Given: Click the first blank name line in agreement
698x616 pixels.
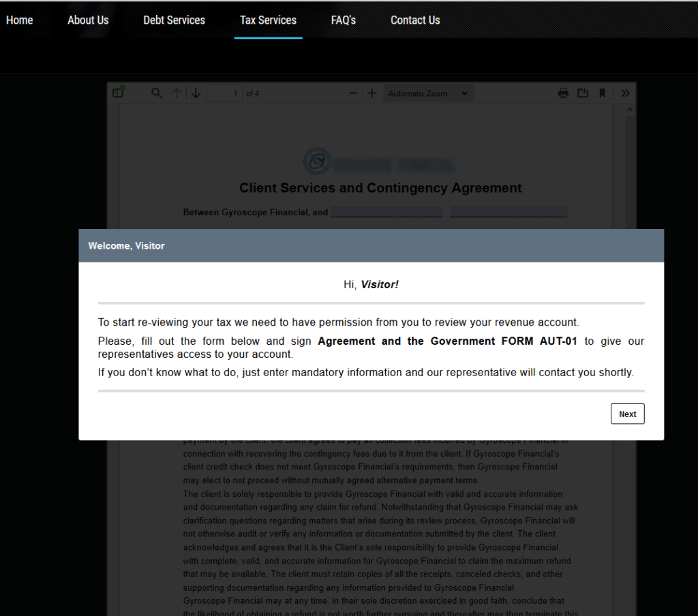Looking at the screenshot, I should [387, 212].
